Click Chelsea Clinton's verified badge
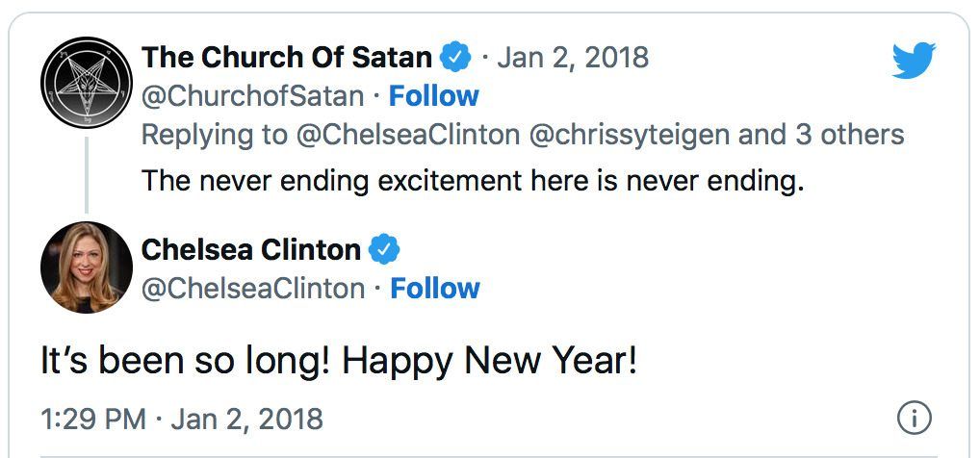Screen dimensions: 980x458 point(384,250)
